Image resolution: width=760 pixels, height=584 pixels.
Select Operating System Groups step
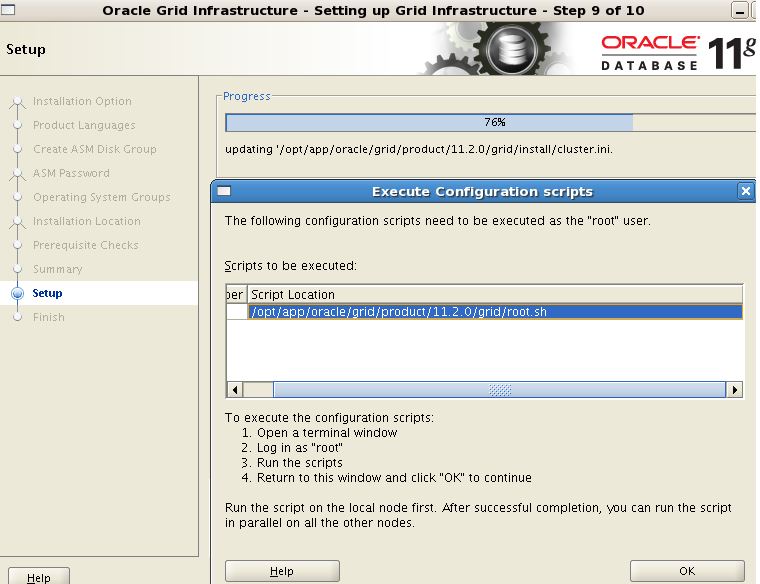[102, 197]
